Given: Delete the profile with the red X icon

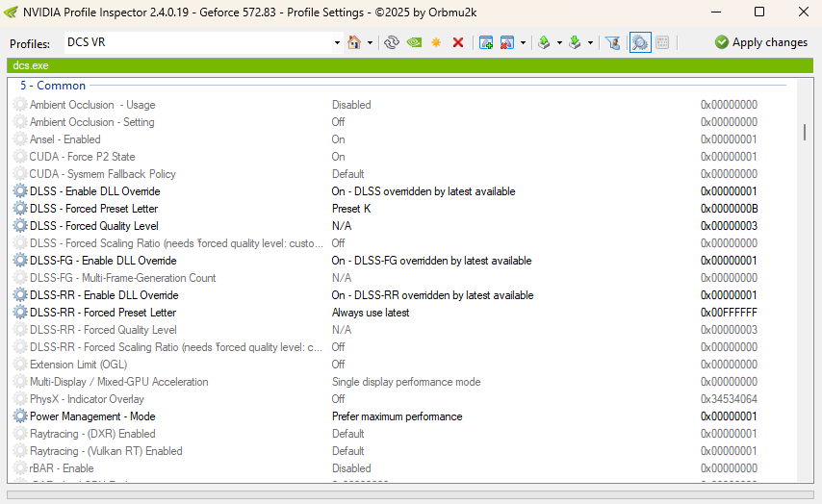Looking at the screenshot, I should click(458, 42).
